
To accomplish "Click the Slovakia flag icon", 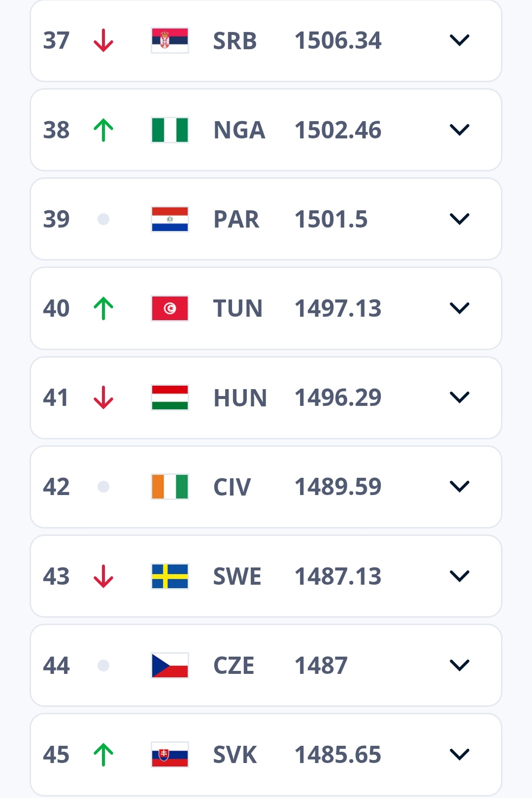I will (x=170, y=755).
